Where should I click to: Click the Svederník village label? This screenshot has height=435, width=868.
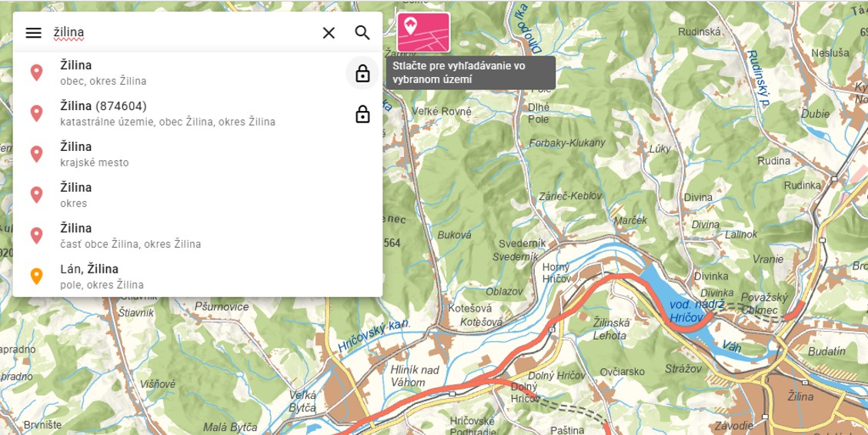(x=521, y=243)
